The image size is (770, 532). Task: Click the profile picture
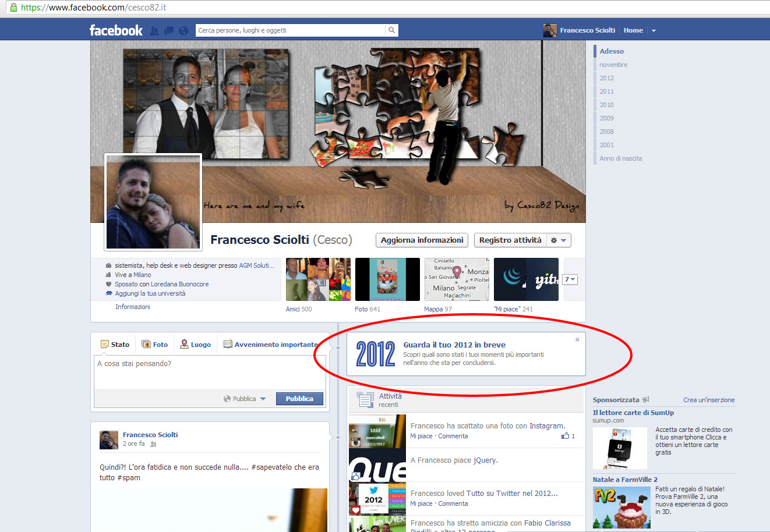(153, 202)
